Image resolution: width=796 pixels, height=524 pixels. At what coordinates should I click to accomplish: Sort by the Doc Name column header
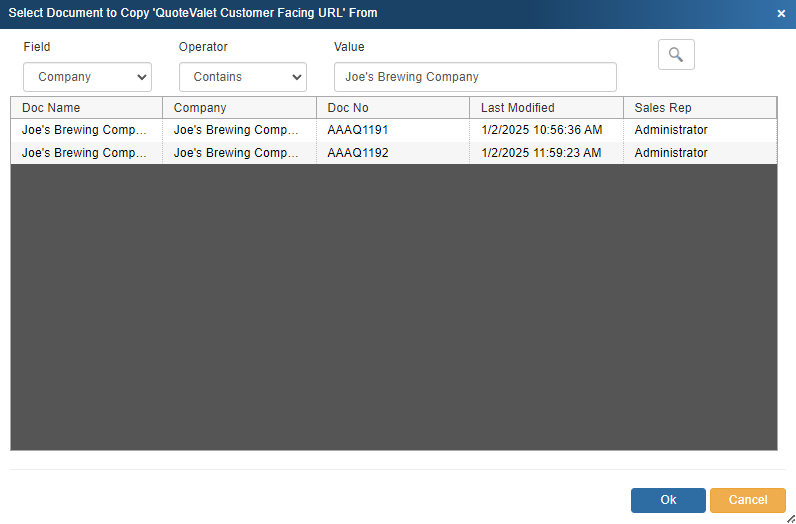point(86,108)
